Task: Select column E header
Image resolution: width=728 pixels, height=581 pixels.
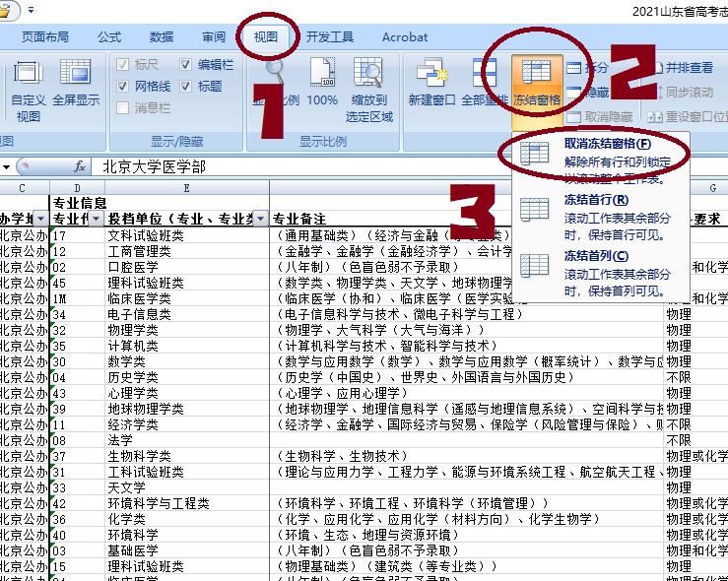Action: [186, 188]
